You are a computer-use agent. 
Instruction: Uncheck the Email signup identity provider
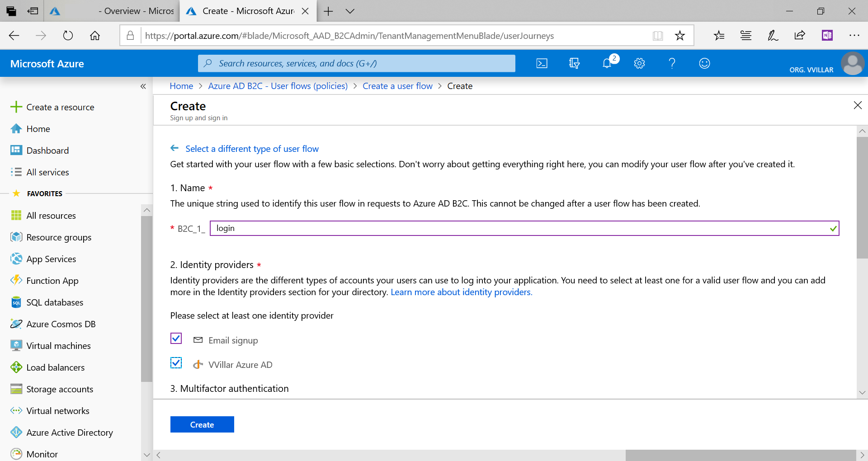pos(175,339)
